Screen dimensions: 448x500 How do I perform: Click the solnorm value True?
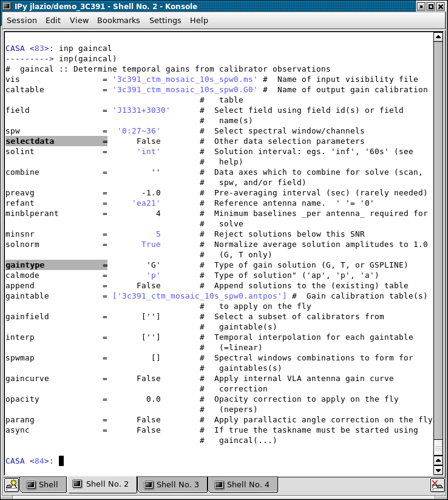[x=151, y=245]
